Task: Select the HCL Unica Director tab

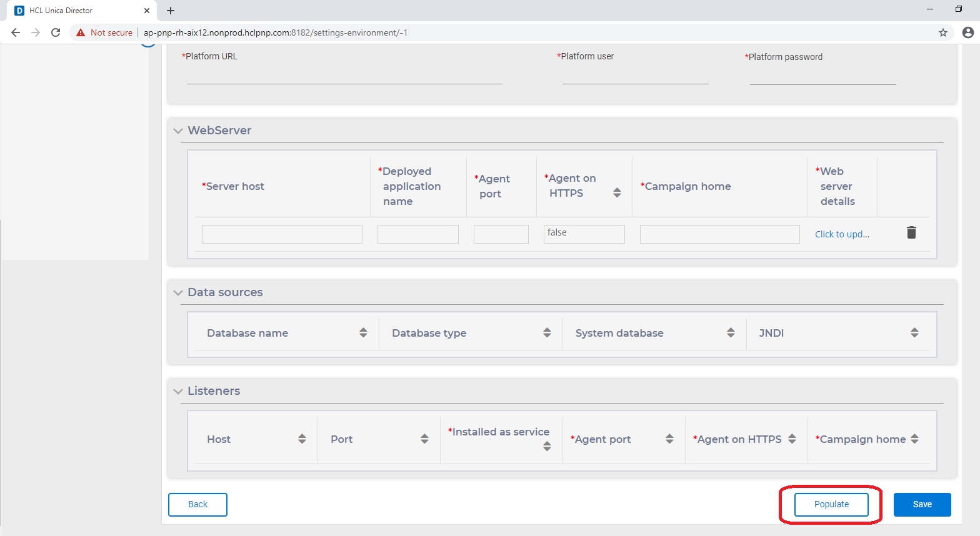Action: (75, 11)
